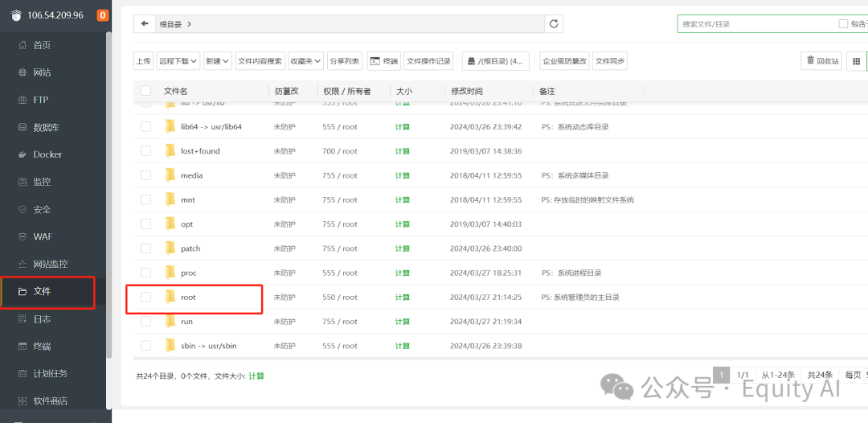Sort by the 大小 column header
This screenshot has width=868, height=423.
pos(404,92)
